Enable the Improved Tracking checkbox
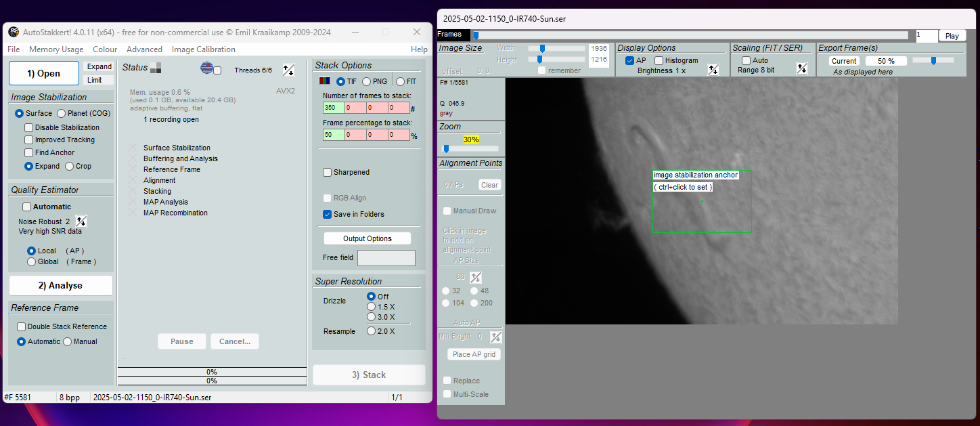 pos(29,140)
